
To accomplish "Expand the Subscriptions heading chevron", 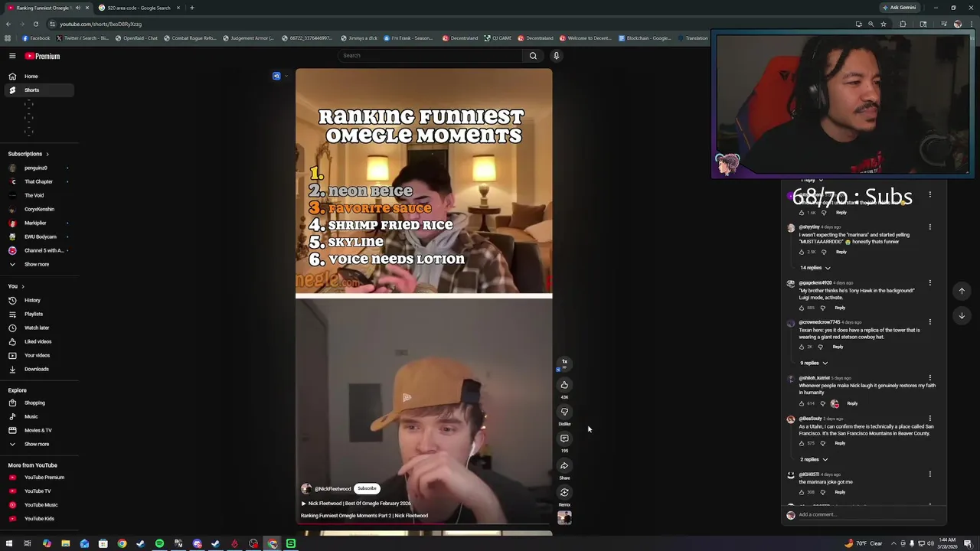I will [x=47, y=154].
